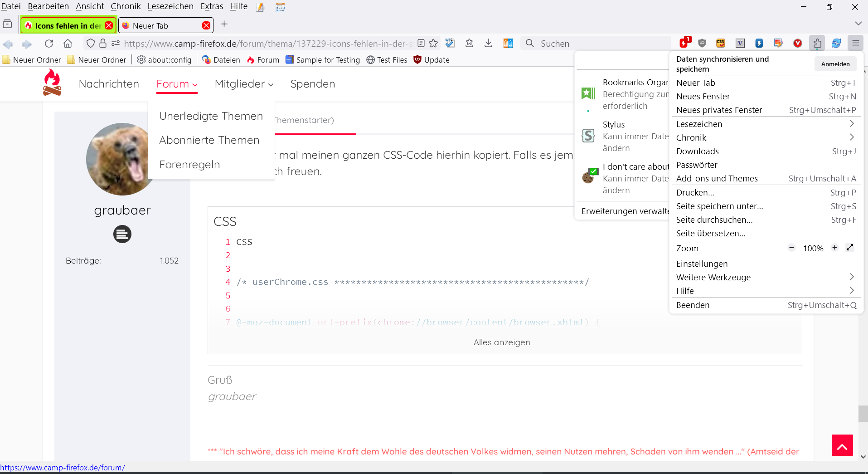
Task: Open the downloads panel arrow icon
Action: click(488, 43)
